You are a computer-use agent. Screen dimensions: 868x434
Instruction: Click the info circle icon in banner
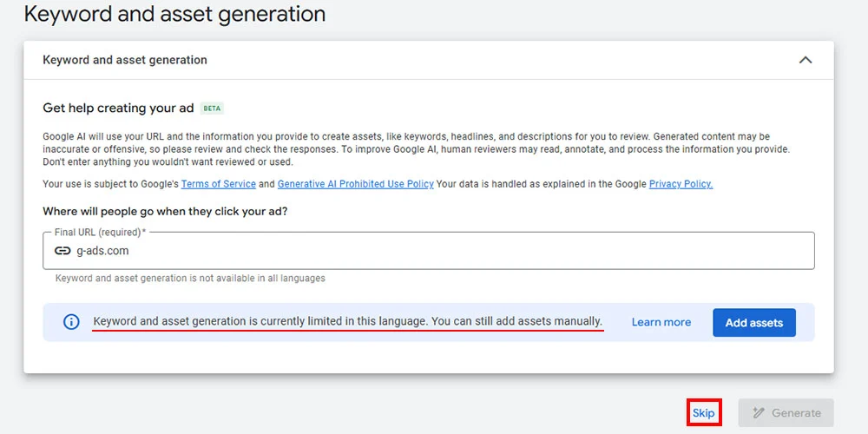click(x=72, y=322)
